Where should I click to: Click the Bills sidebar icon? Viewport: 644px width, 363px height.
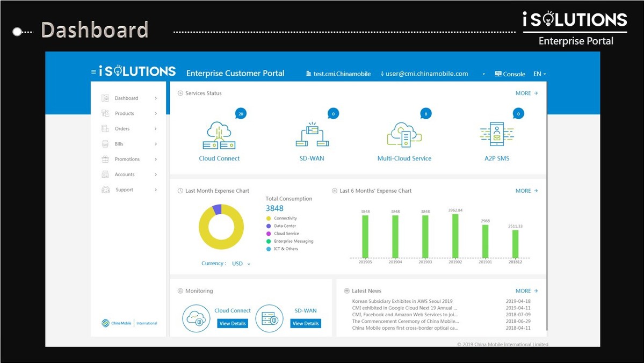pos(105,144)
